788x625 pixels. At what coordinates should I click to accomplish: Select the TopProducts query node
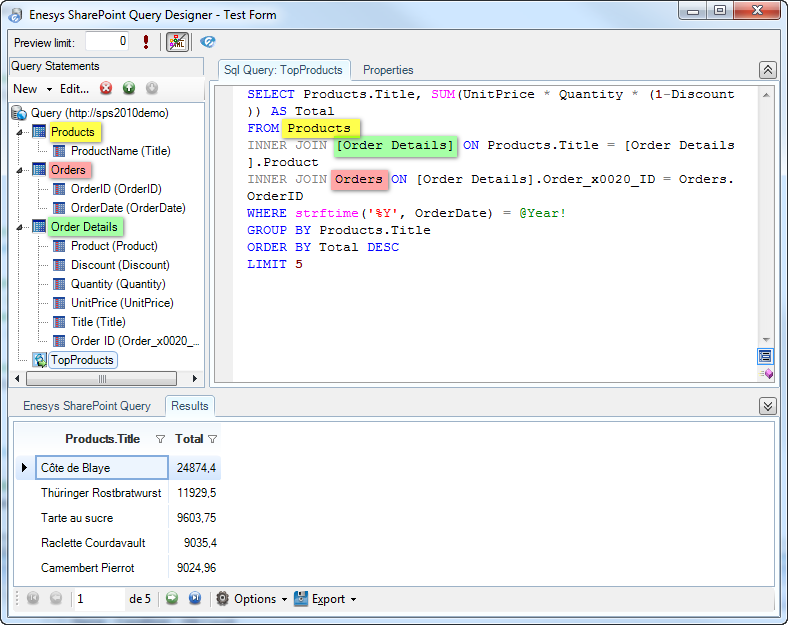point(82,360)
